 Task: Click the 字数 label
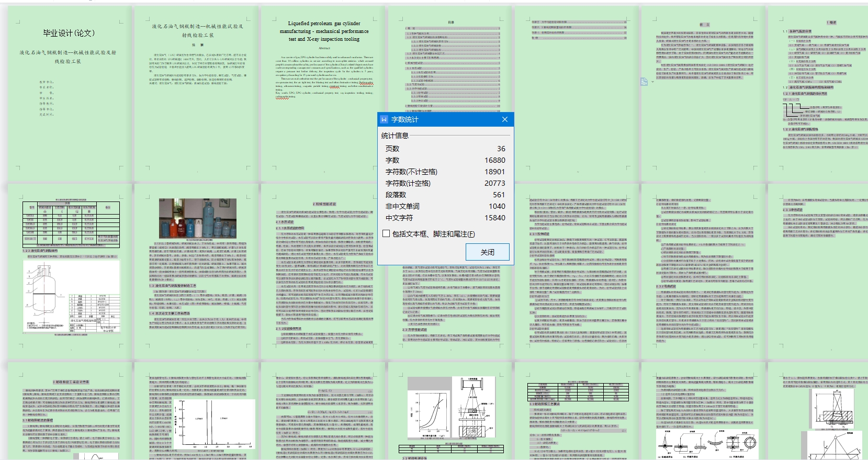coord(392,160)
